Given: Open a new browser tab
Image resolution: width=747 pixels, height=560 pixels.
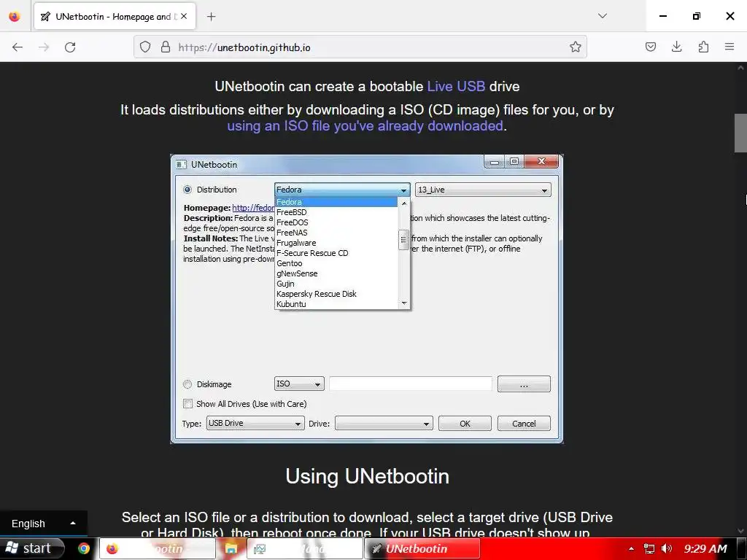Looking at the screenshot, I should (x=212, y=17).
